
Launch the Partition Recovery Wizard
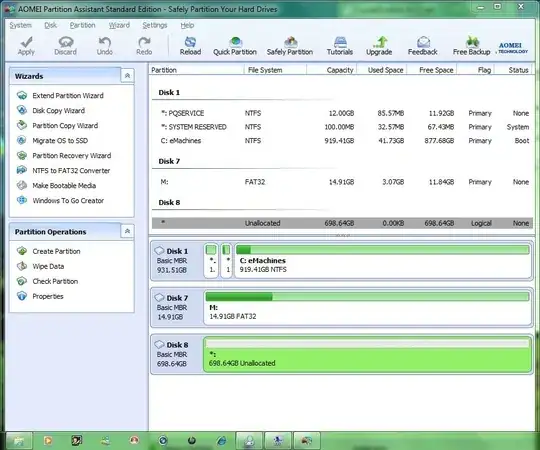click(x=64, y=156)
